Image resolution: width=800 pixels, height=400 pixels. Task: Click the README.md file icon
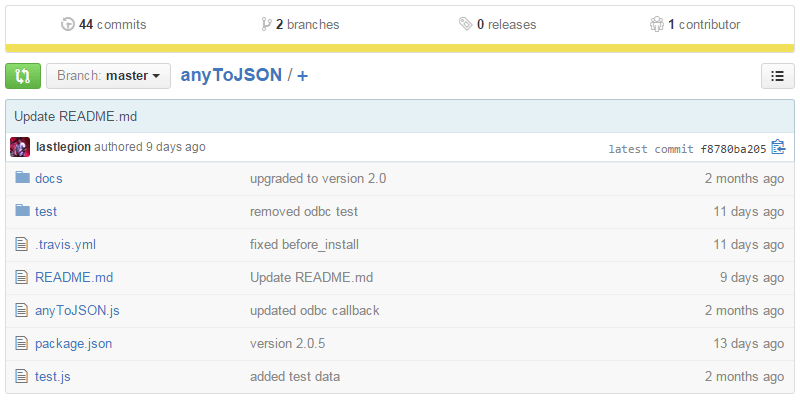(22, 277)
